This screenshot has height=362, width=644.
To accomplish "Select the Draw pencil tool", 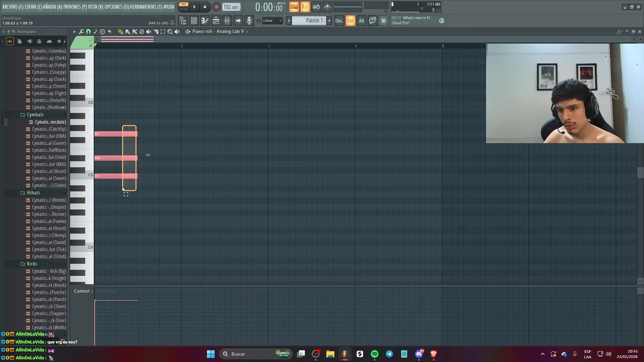I will click(x=121, y=32).
